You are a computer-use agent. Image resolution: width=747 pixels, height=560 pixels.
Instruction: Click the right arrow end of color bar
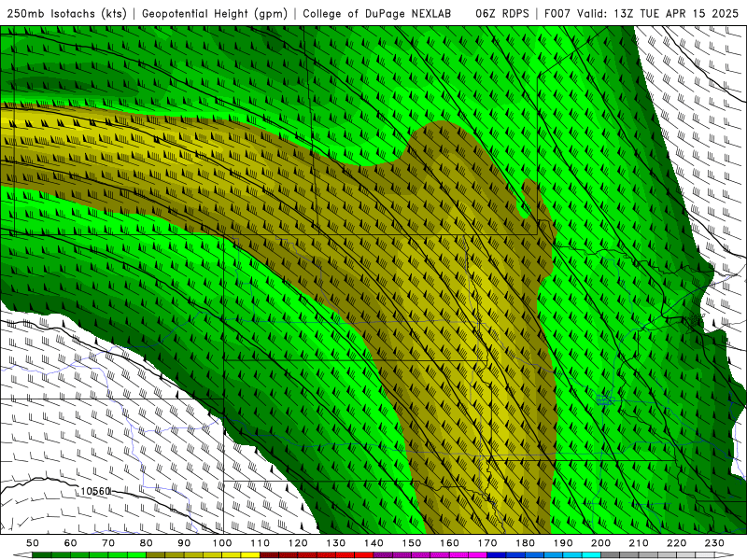click(725, 555)
